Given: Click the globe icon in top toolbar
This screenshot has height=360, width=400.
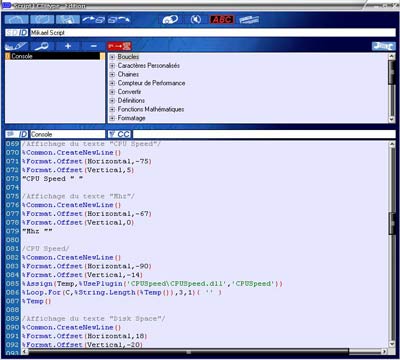Looking at the screenshot, I should (x=196, y=20).
